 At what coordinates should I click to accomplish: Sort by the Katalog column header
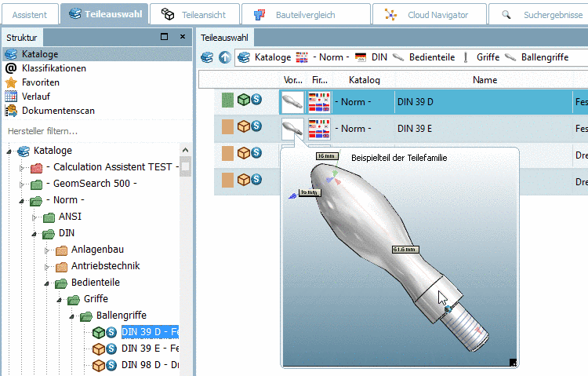[364, 80]
